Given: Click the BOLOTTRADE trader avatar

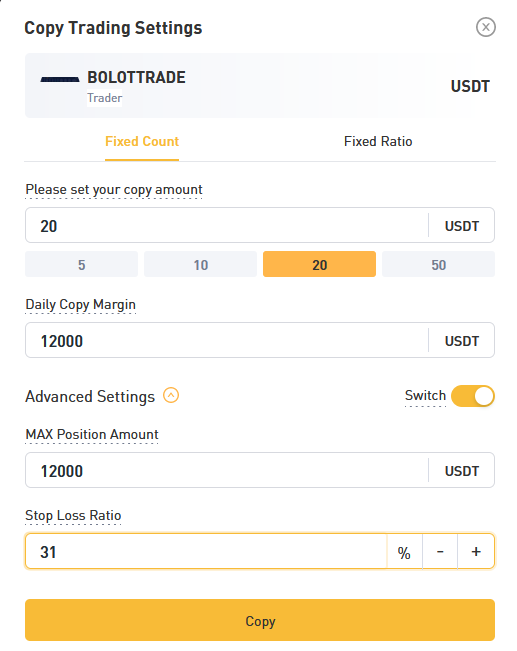Looking at the screenshot, I should point(60,79).
